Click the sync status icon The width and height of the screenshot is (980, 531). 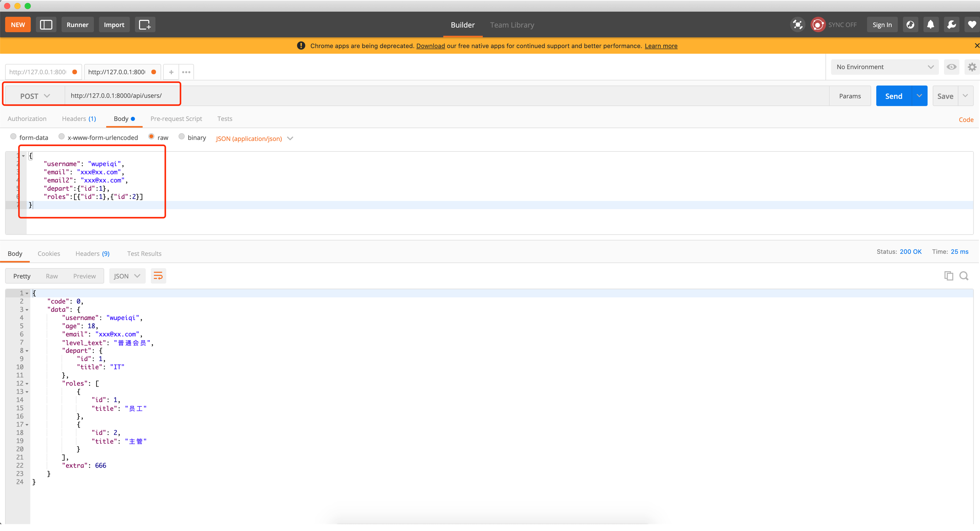[818, 25]
